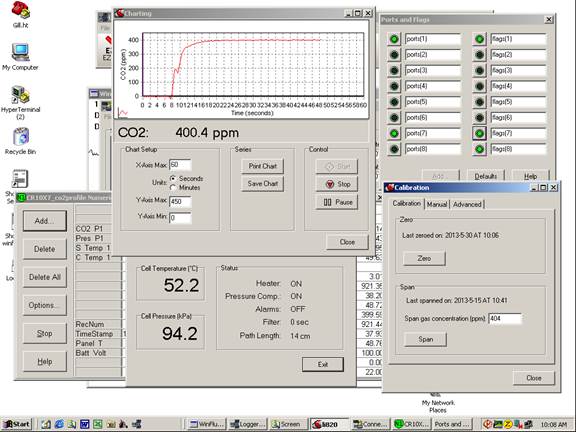Toggle the flags(1) indicator LED
Screen dimensions: 576x432
point(479,39)
